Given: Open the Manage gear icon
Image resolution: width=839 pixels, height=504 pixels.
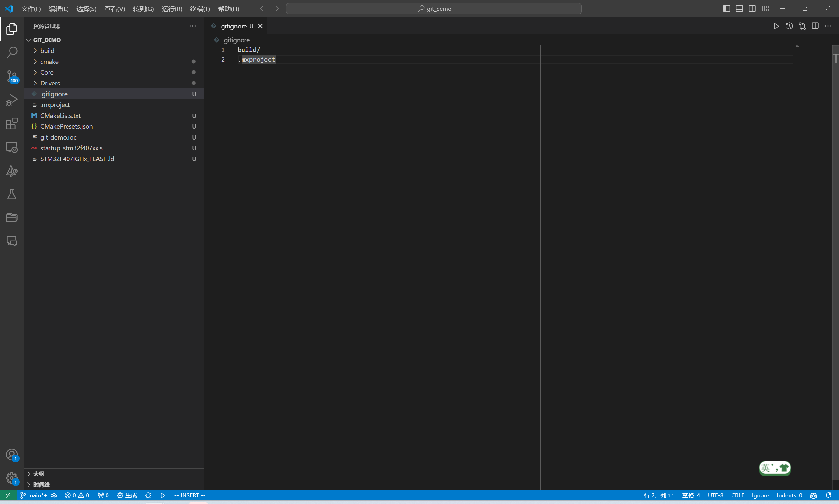Looking at the screenshot, I should (x=11, y=478).
